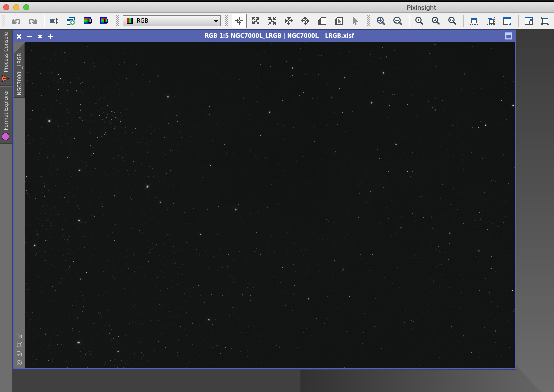
Task: Click the plus button in image window title
Action: (50, 36)
